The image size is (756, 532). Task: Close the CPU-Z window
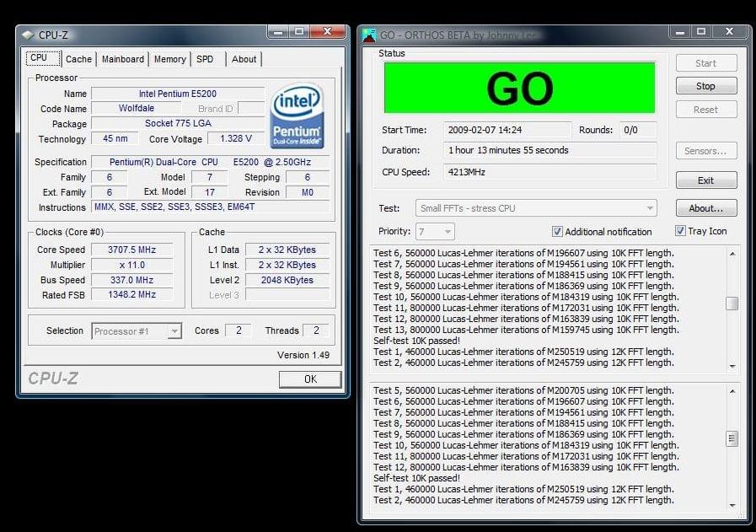pyautogui.click(x=326, y=32)
